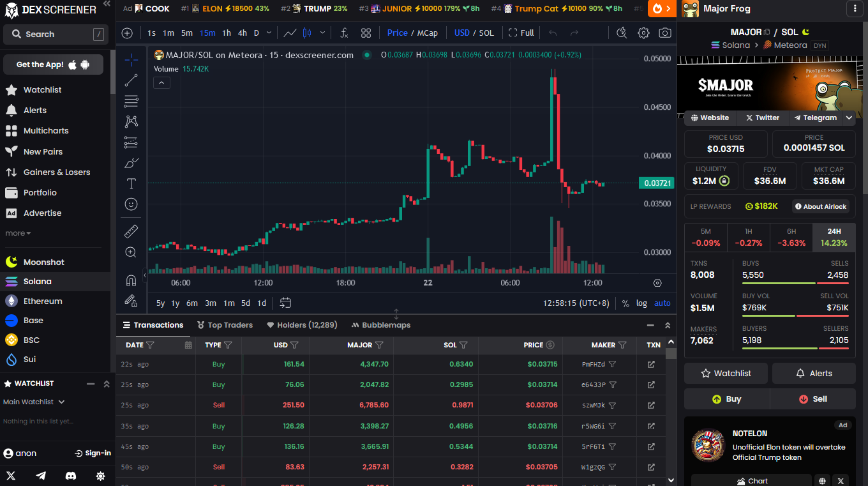Select the text annotation tool

[x=131, y=184]
